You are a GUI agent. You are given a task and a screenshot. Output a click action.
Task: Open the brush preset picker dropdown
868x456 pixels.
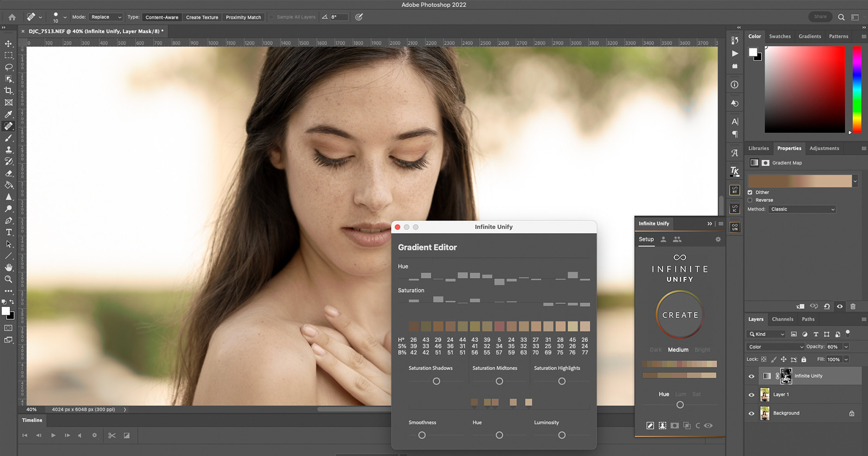[x=65, y=17]
